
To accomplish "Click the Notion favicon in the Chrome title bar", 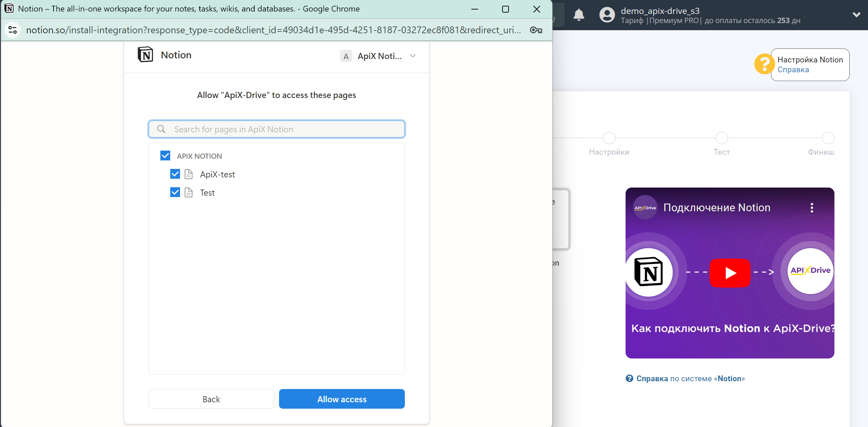I will coord(9,8).
